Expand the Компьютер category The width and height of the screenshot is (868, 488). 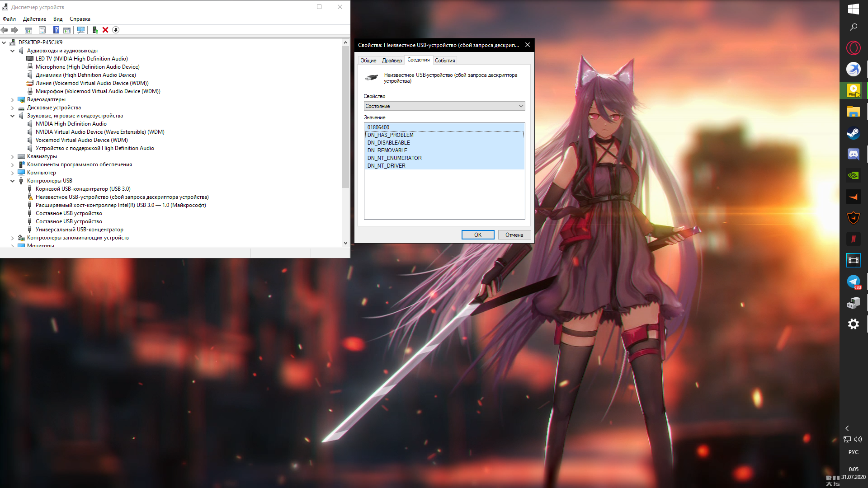click(x=13, y=173)
